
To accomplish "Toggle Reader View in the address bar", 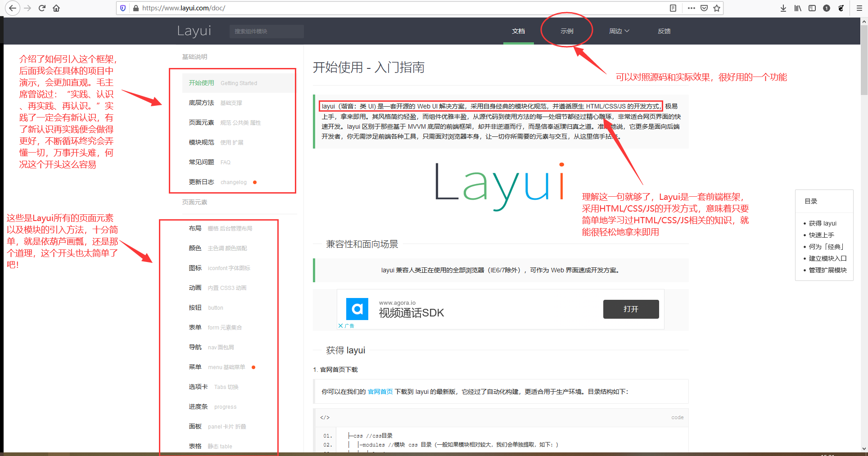I will coord(673,8).
